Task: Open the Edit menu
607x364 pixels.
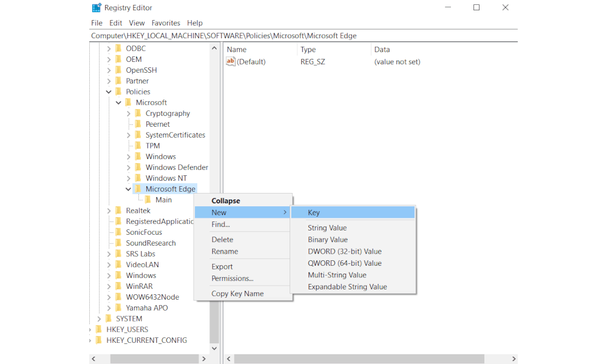Action: [116, 23]
